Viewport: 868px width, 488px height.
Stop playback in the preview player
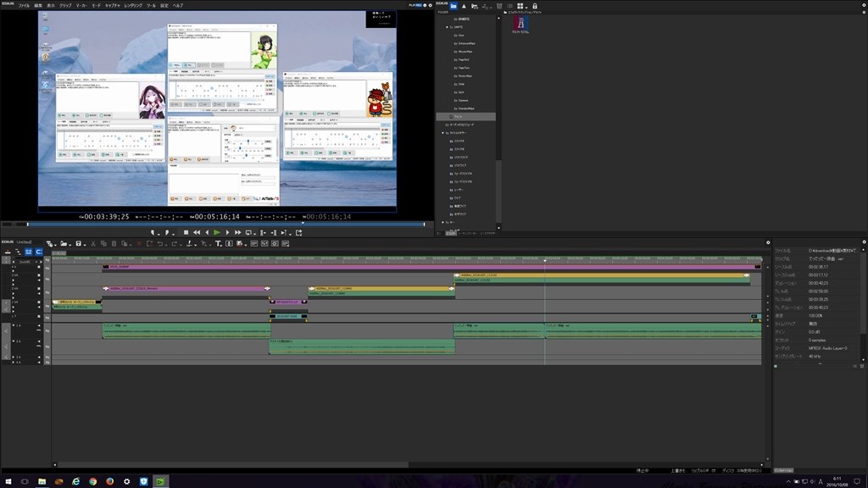click(x=186, y=233)
